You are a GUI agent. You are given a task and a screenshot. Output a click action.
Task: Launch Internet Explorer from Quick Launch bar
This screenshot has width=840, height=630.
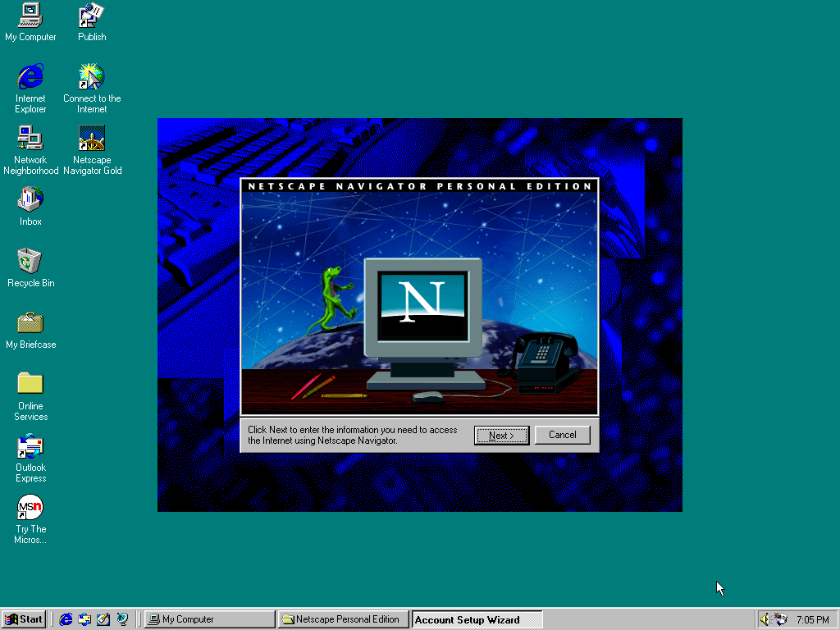point(66,619)
